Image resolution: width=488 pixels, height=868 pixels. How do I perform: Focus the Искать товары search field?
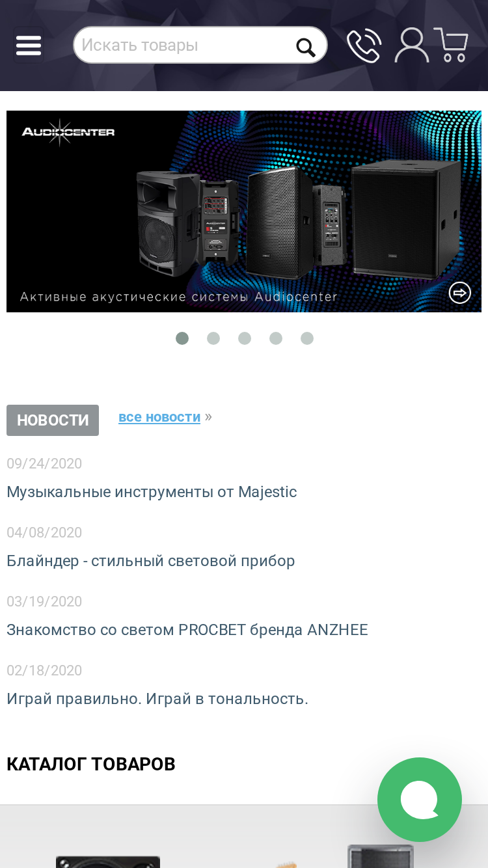185,46
